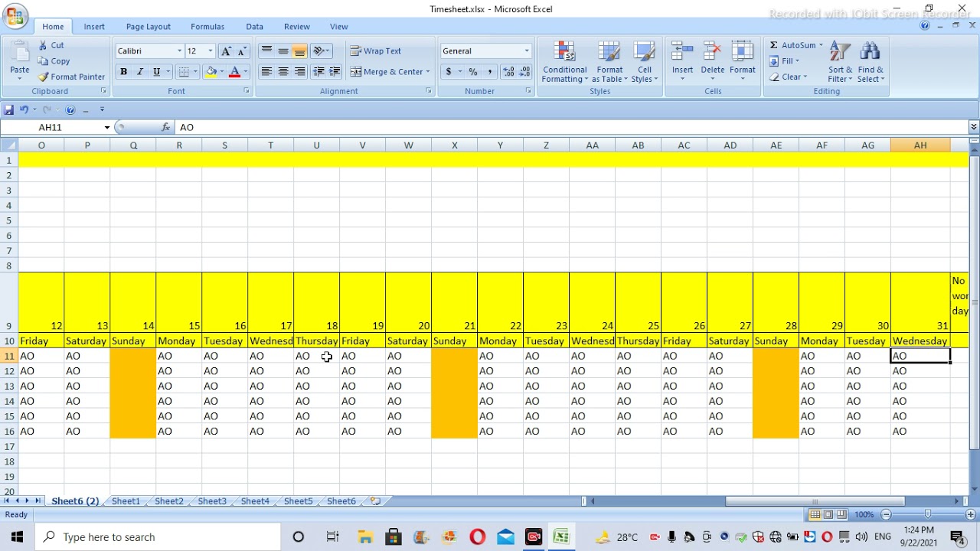Viewport: 980px width, 551px height.
Task: Activate the Format Painter brush
Action: point(71,77)
